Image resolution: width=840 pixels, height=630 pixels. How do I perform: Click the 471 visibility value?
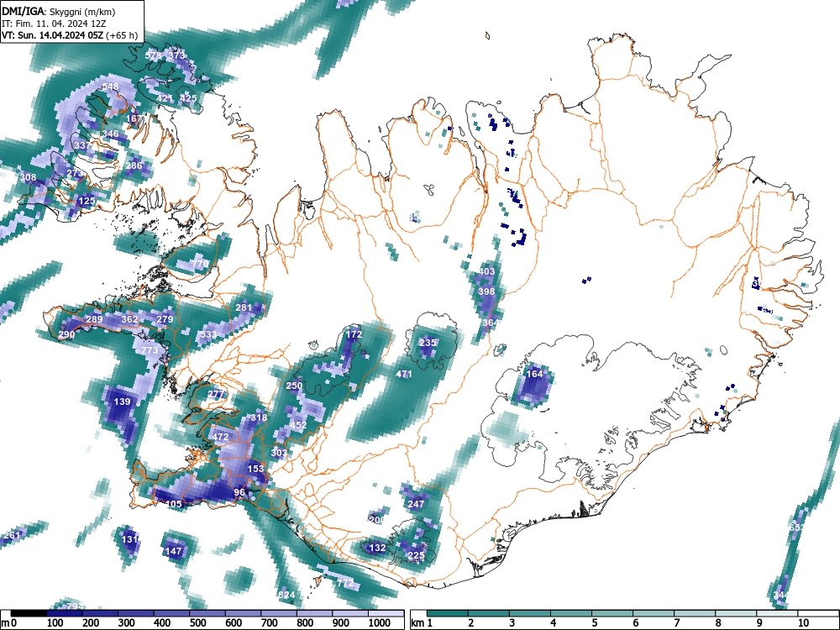pos(404,374)
